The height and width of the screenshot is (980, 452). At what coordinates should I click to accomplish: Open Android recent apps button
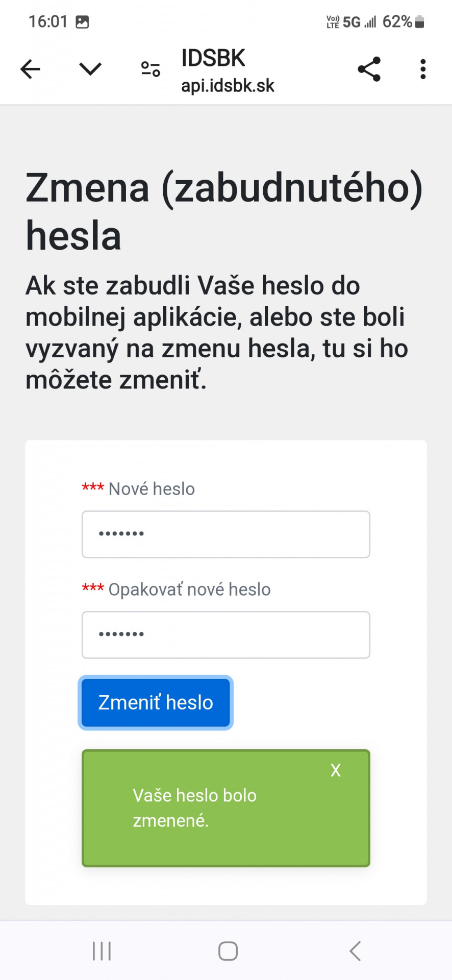coord(102,951)
